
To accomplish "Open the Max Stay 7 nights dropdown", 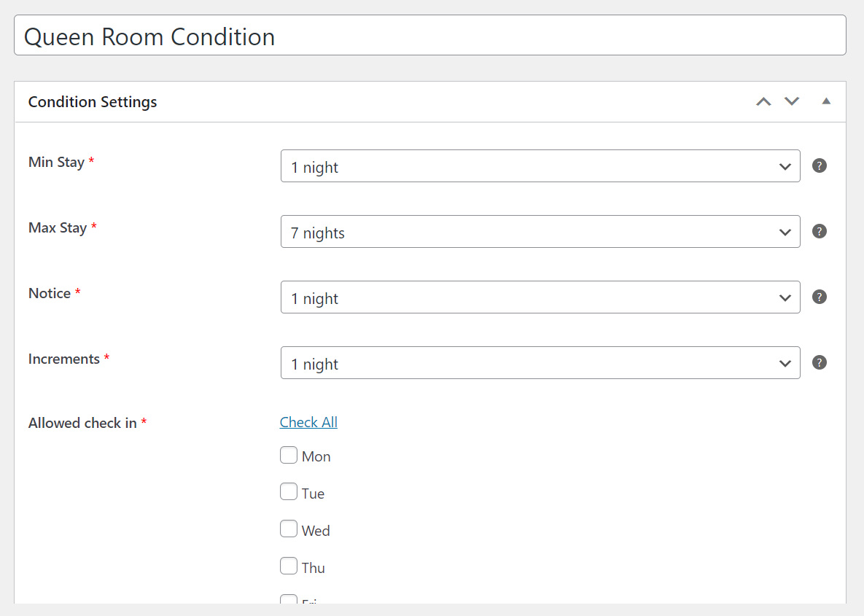I will [x=540, y=231].
